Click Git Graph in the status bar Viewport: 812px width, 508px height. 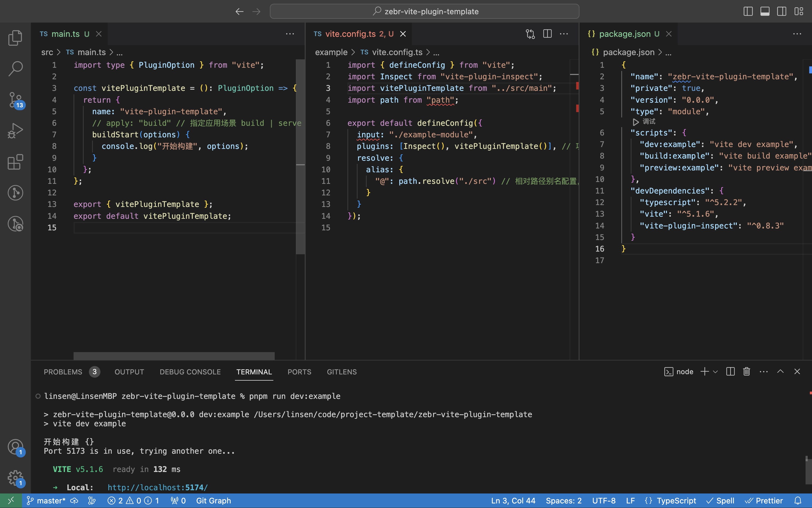(213, 500)
